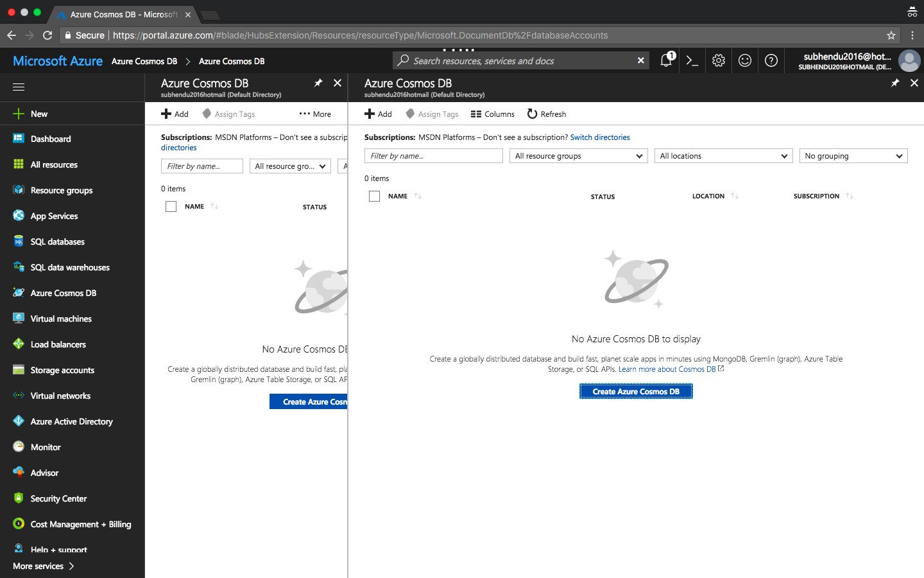Open All resource groups dropdown, right blade

(x=579, y=156)
